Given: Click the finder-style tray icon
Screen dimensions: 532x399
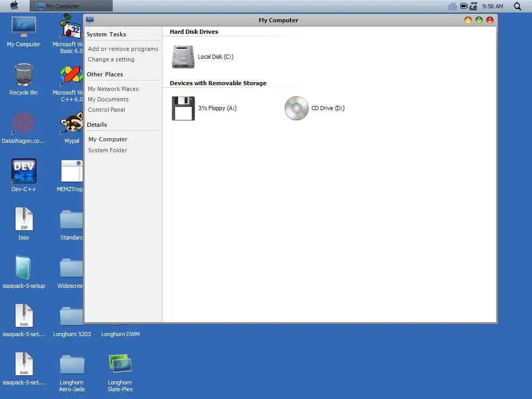Looking at the screenshot, I should click(x=474, y=6).
